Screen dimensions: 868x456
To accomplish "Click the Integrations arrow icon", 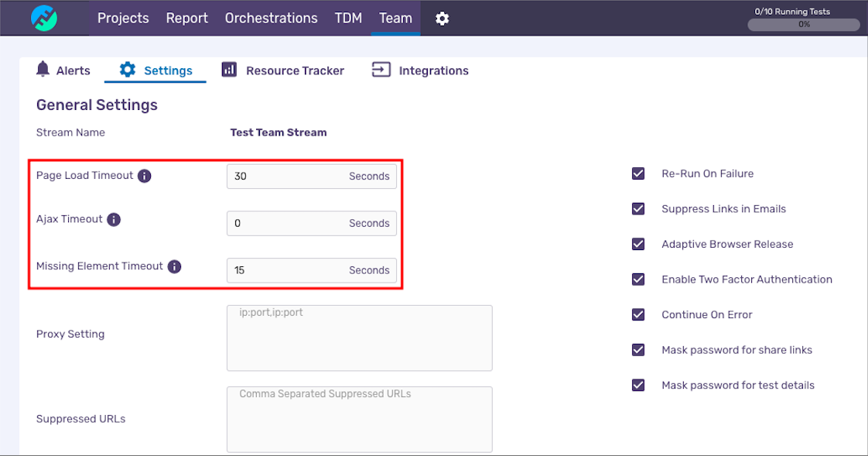I will (381, 70).
